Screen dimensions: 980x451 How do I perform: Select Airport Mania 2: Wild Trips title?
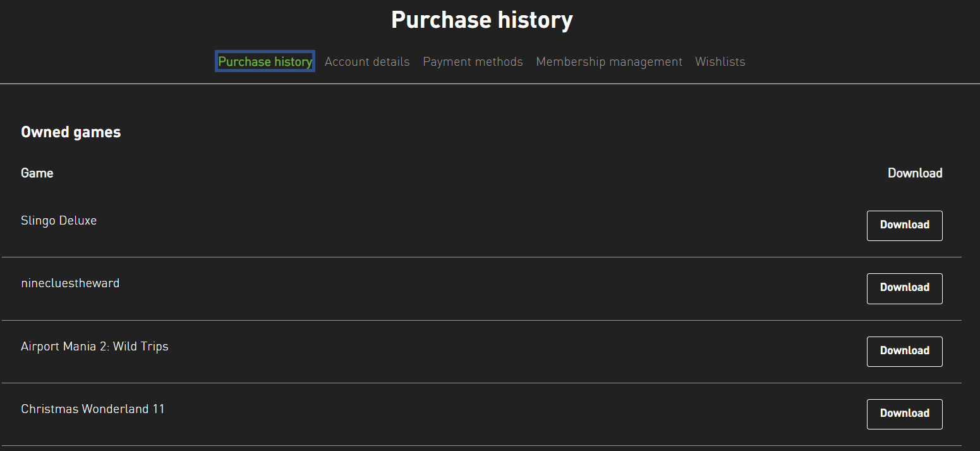(x=95, y=347)
